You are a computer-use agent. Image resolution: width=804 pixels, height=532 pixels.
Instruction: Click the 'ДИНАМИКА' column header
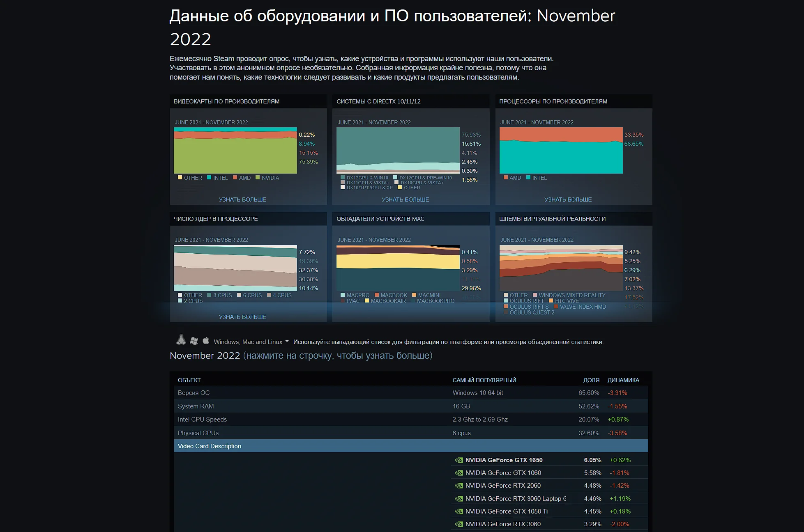point(623,380)
